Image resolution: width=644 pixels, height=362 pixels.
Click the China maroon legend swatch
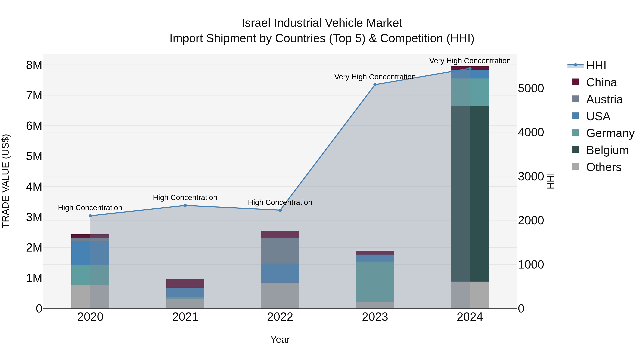click(x=575, y=82)
